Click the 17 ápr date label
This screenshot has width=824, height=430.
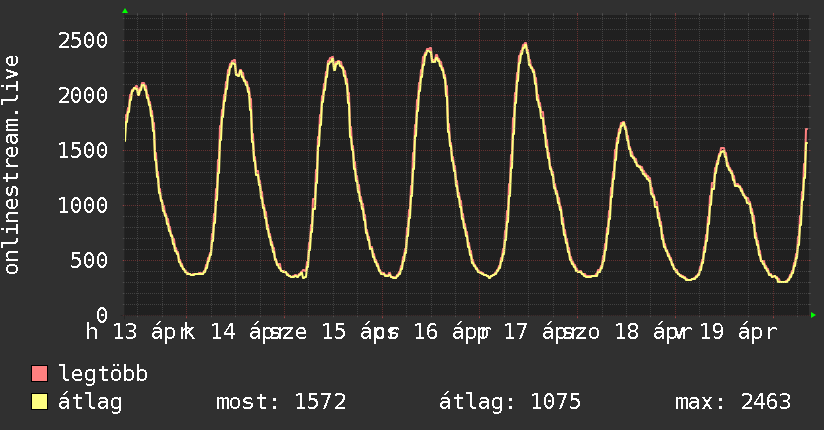pyautogui.click(x=544, y=332)
